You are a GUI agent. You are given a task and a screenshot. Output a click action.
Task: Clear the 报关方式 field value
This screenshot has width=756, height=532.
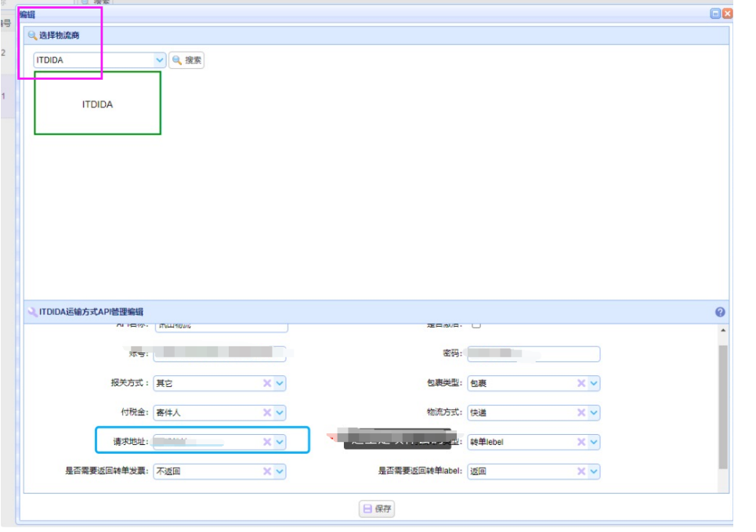click(x=266, y=383)
